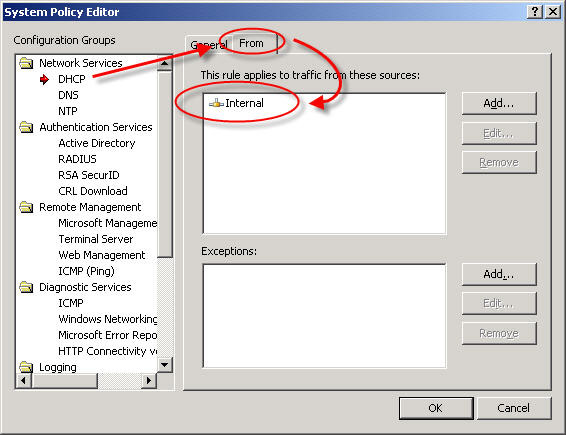The height and width of the screenshot is (435, 566).
Task: Click the tree's scroll down arrow
Action: [165, 365]
